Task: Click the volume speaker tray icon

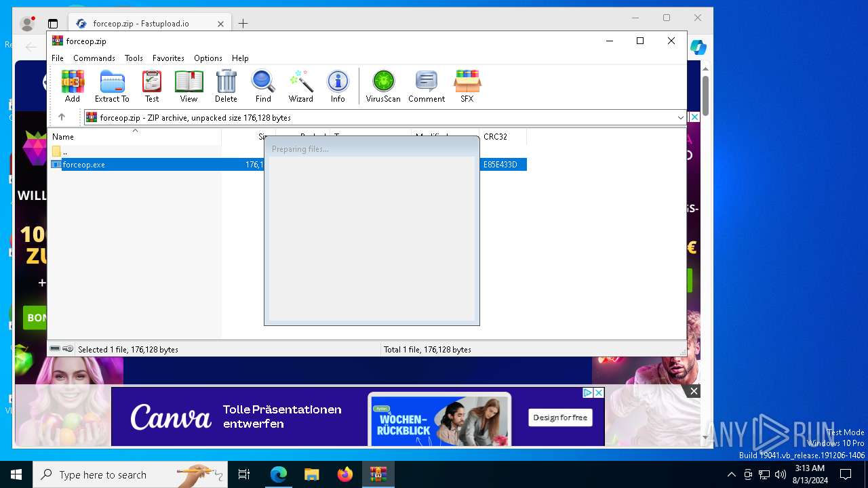Action: coord(781,474)
